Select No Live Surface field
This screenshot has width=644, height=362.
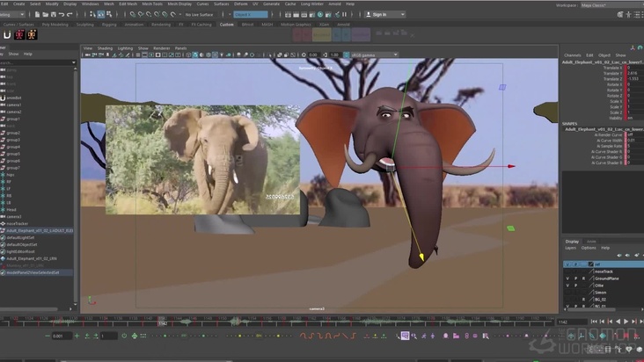tap(199, 15)
